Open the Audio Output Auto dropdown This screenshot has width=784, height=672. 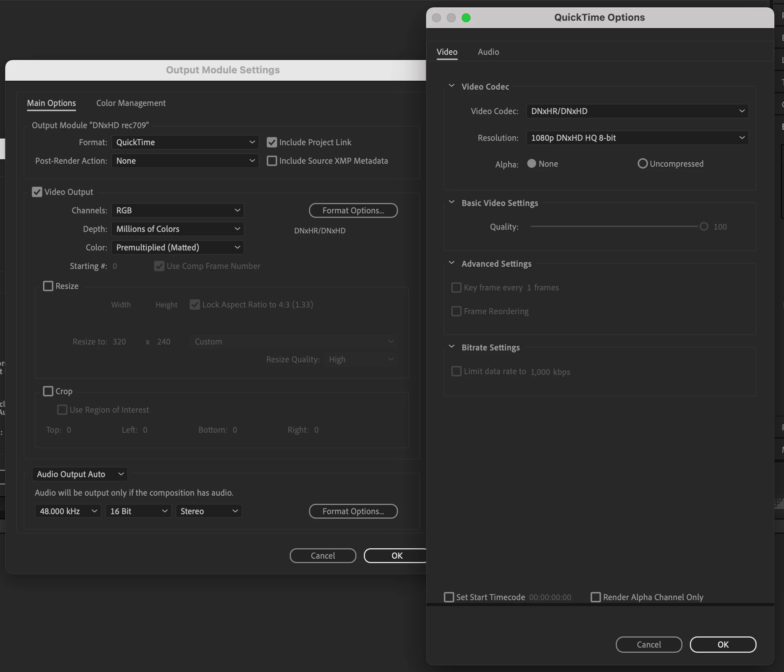tap(80, 474)
